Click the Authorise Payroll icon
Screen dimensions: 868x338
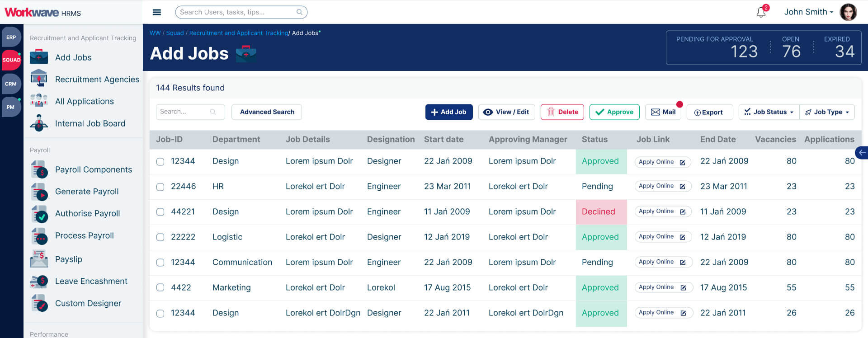39,214
